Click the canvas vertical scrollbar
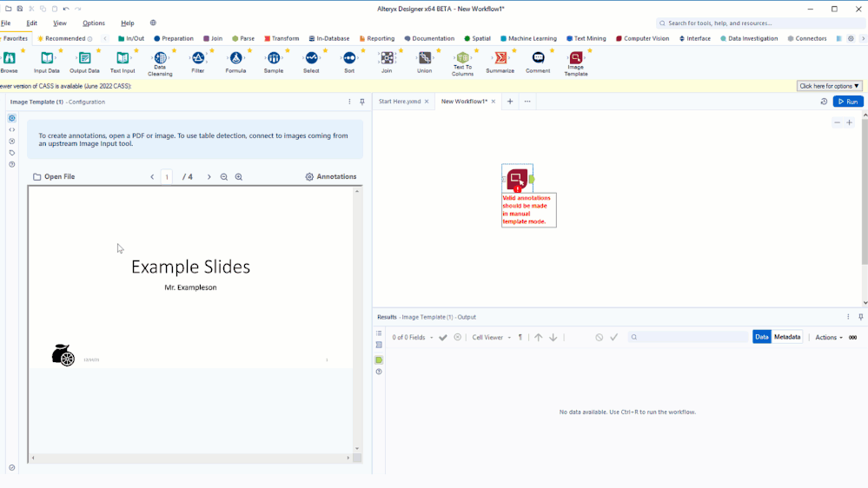The image size is (868, 488). point(865,208)
